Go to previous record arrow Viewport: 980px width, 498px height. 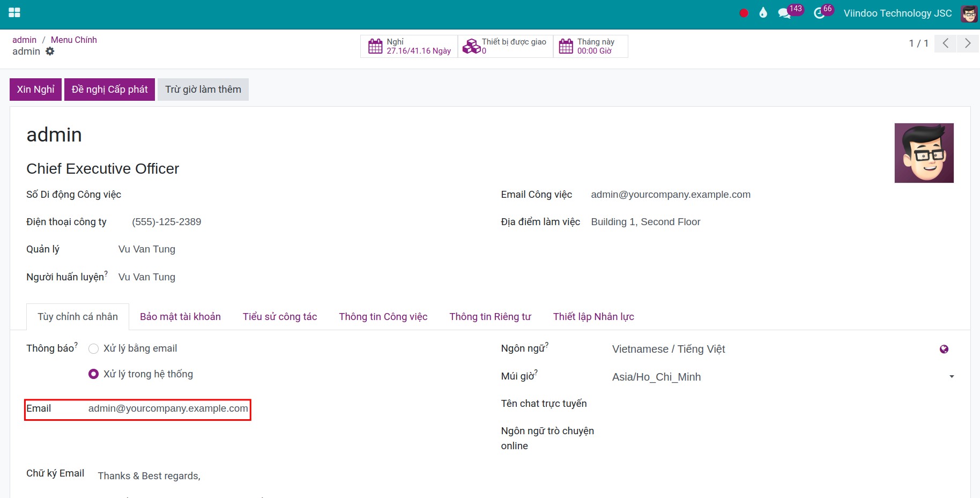pyautogui.click(x=946, y=43)
